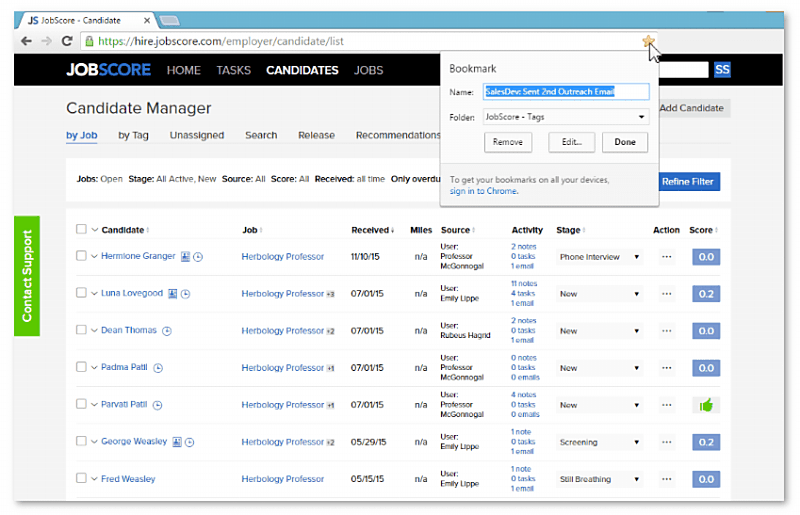Open the JOBS nav item

368,70
